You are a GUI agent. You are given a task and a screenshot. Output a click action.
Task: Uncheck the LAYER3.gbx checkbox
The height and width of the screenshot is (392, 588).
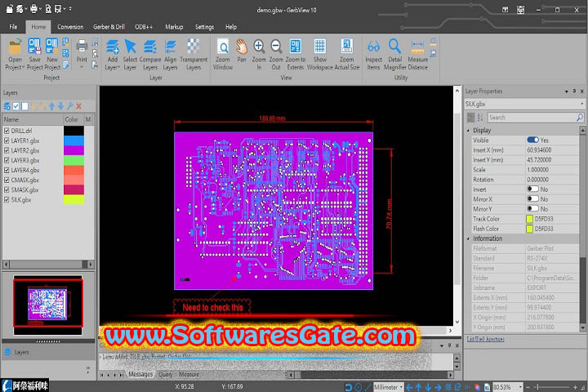7,160
